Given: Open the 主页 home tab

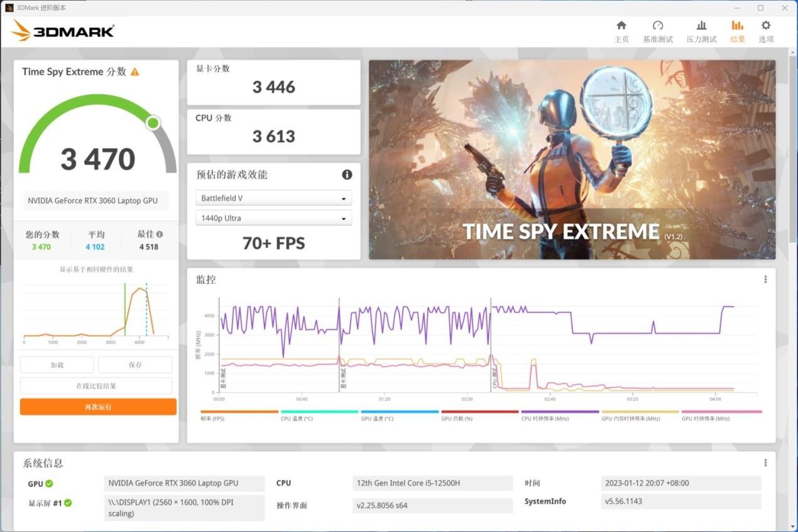Looking at the screenshot, I should coord(621,31).
